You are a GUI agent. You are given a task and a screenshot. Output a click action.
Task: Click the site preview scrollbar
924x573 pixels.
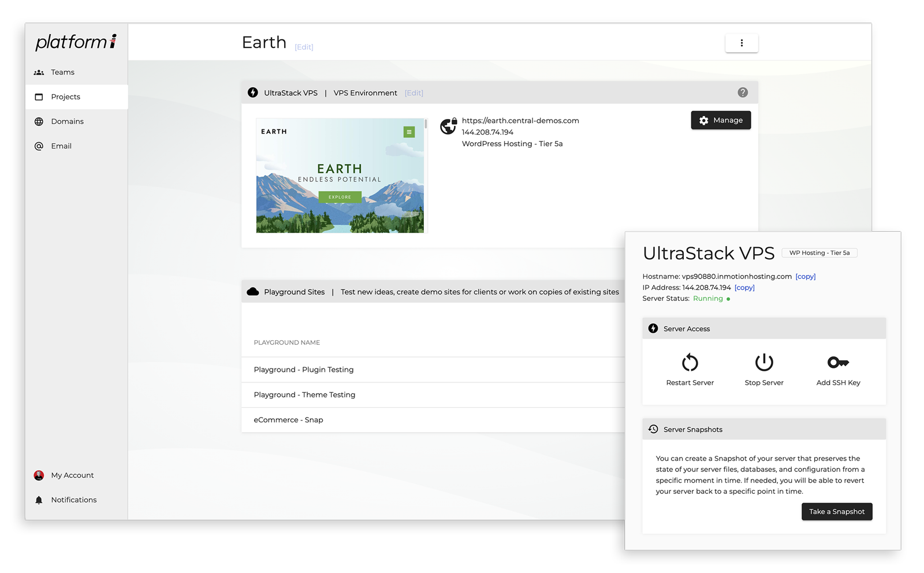pyautogui.click(x=426, y=124)
